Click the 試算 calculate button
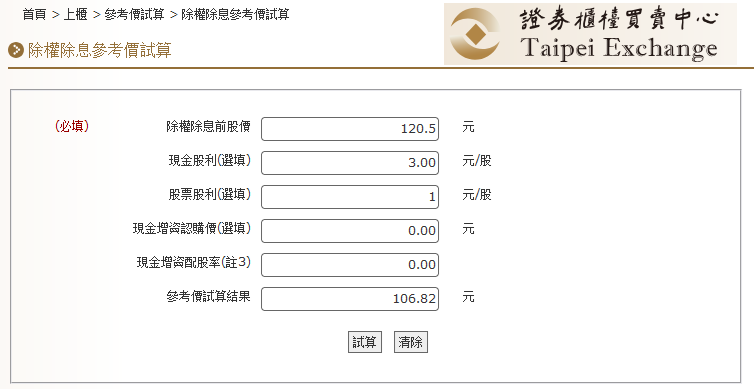The height and width of the screenshot is (389, 754). point(364,342)
